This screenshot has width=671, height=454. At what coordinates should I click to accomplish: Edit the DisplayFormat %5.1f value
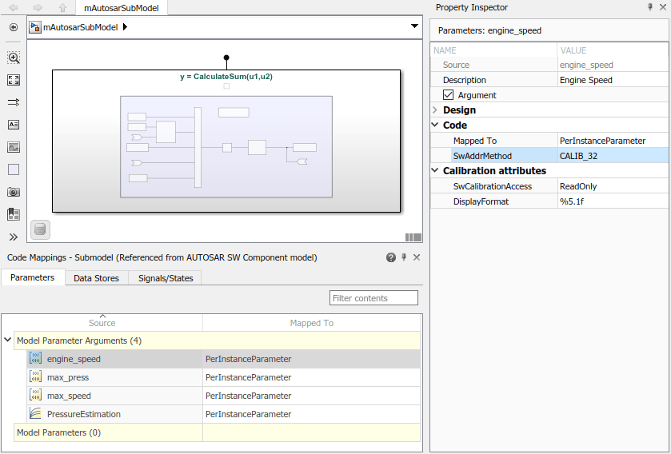612,202
